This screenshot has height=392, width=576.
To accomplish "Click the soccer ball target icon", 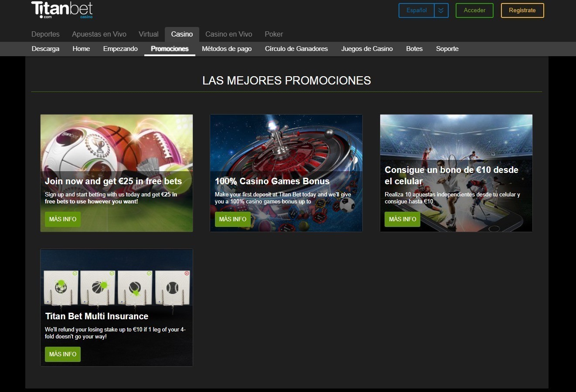I will (61, 288).
